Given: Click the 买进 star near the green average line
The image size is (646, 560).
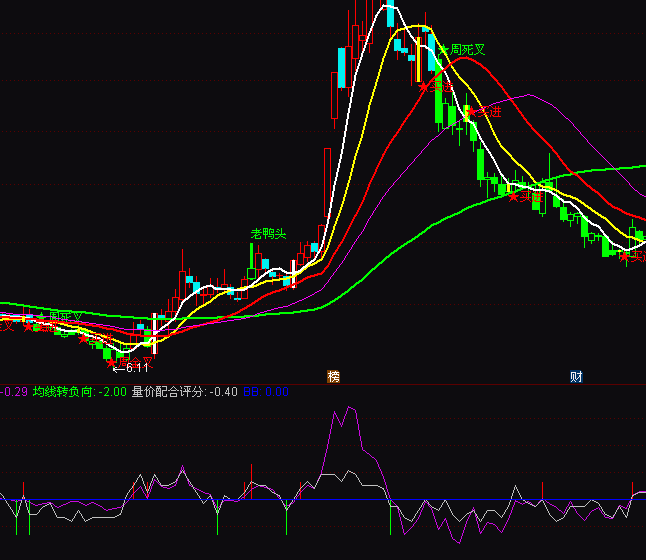Looking at the screenshot, I should tap(515, 197).
